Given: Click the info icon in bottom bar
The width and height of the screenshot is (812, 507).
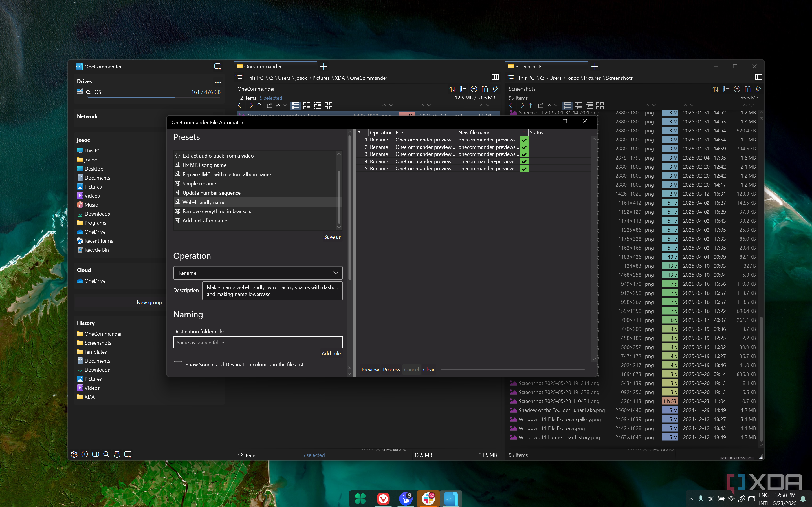Looking at the screenshot, I should [x=85, y=454].
